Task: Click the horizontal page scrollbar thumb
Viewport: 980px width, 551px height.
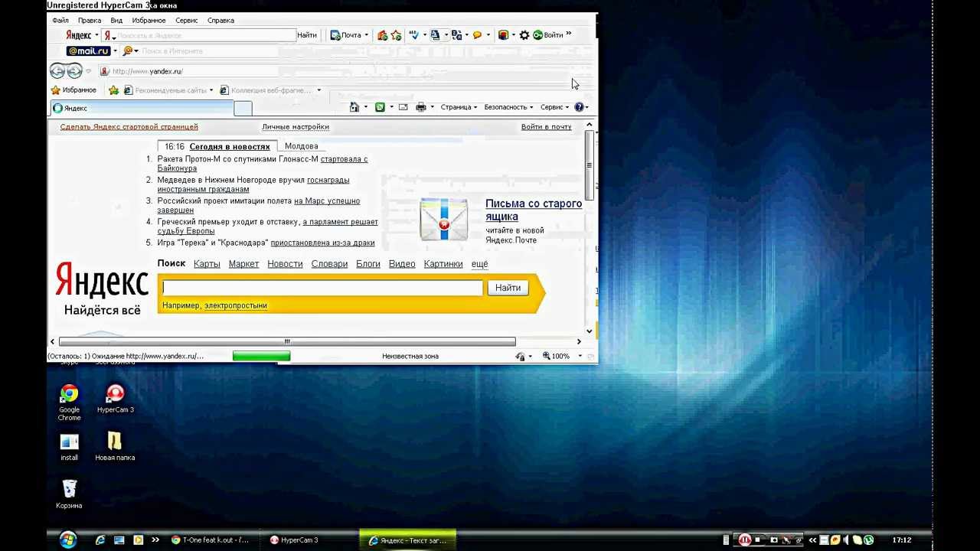Action: coord(287,341)
